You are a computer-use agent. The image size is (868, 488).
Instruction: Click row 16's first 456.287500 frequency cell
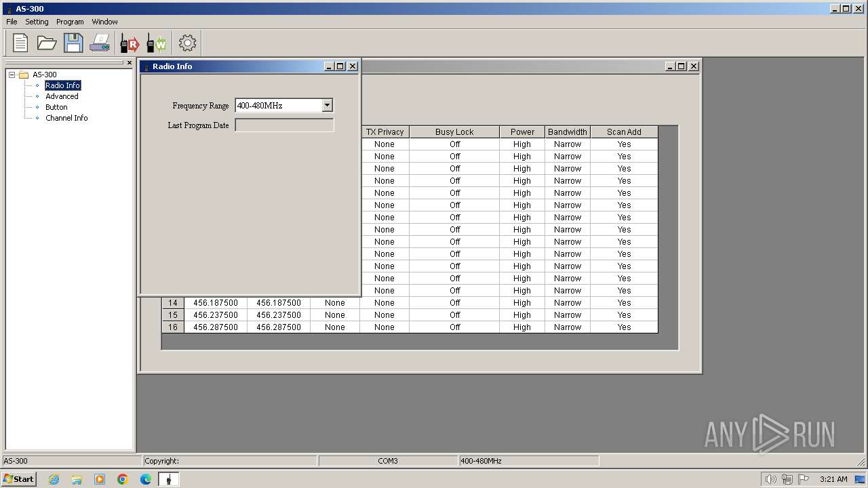pos(216,327)
